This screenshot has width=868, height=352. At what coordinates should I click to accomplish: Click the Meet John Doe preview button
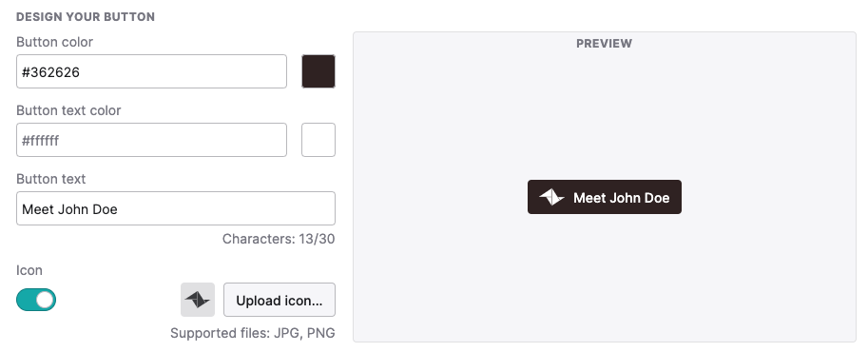(605, 197)
